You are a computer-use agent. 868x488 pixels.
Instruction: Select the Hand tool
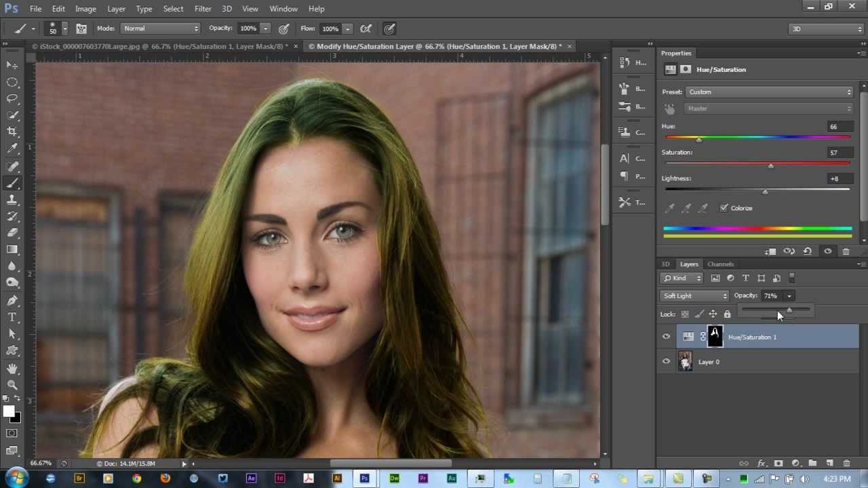click(x=12, y=368)
